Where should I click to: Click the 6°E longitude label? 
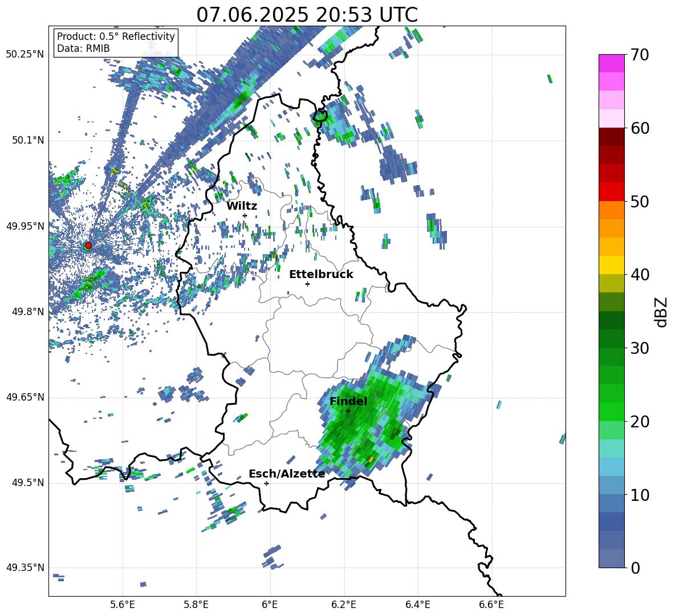point(270,605)
